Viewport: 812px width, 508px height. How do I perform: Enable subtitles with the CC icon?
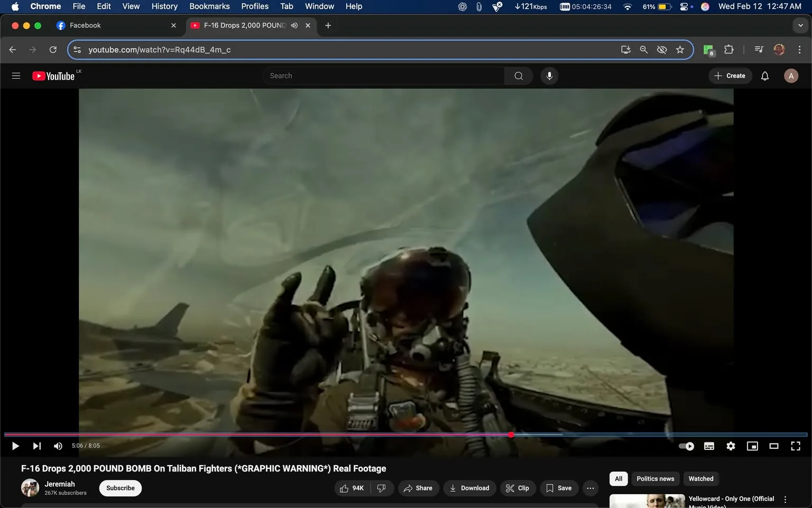709,446
